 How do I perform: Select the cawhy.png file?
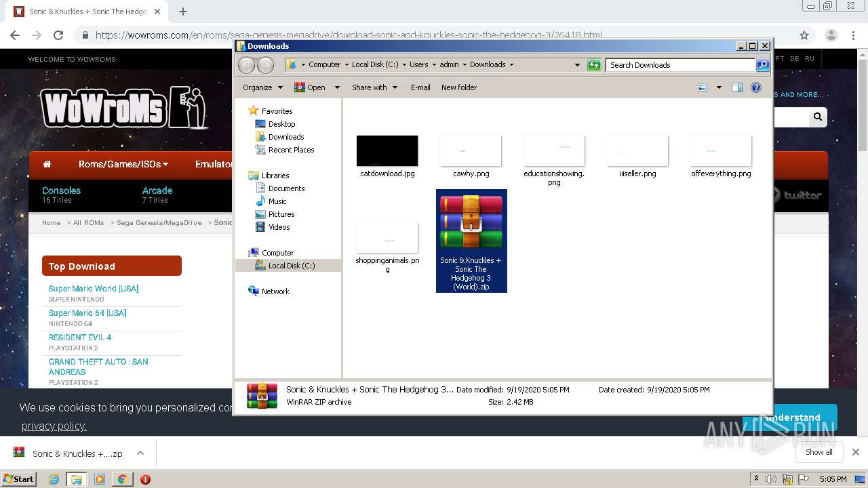(471, 156)
